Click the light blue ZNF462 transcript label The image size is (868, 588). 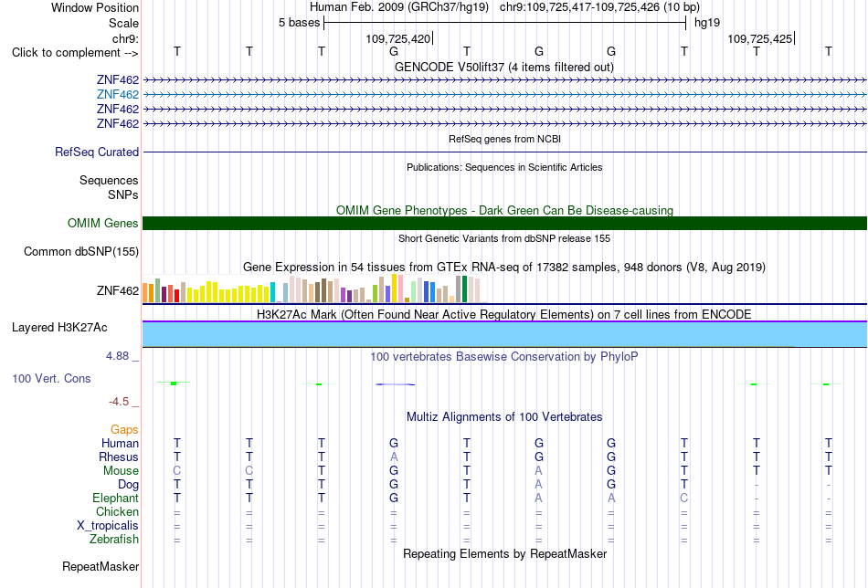click(x=117, y=95)
